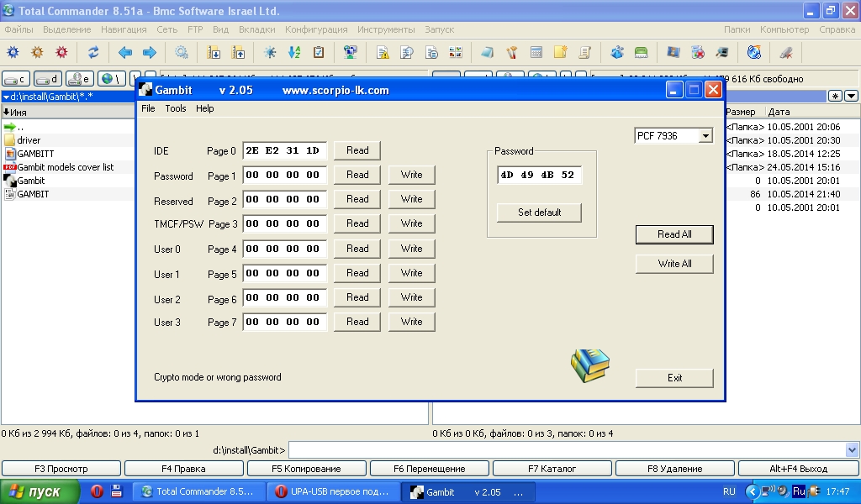861x504 pixels.
Task: Open the command line history dropdown
Action: click(x=852, y=450)
